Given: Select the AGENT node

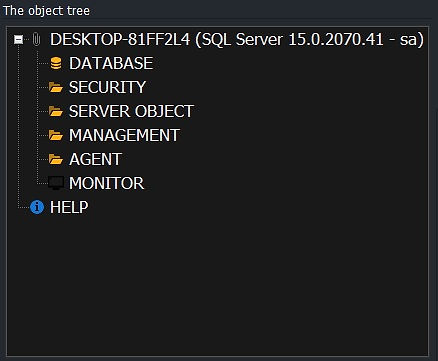Looking at the screenshot, I should [x=95, y=159].
